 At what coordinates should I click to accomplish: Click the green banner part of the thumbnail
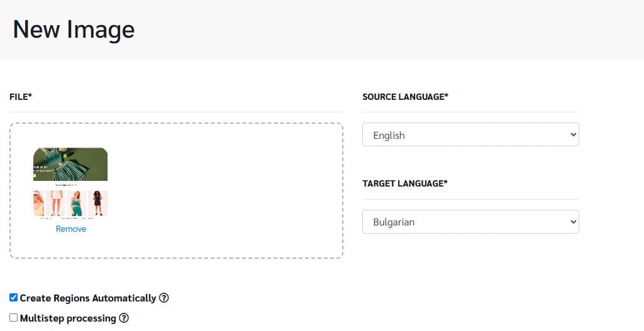point(70,163)
